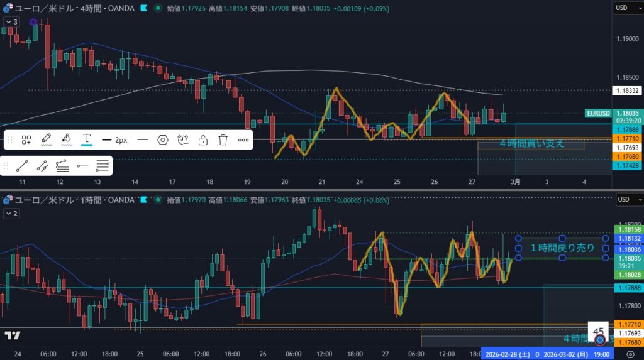644x360 pixels.
Task: Open chart settings gear at bottom right
Action: (631, 355)
